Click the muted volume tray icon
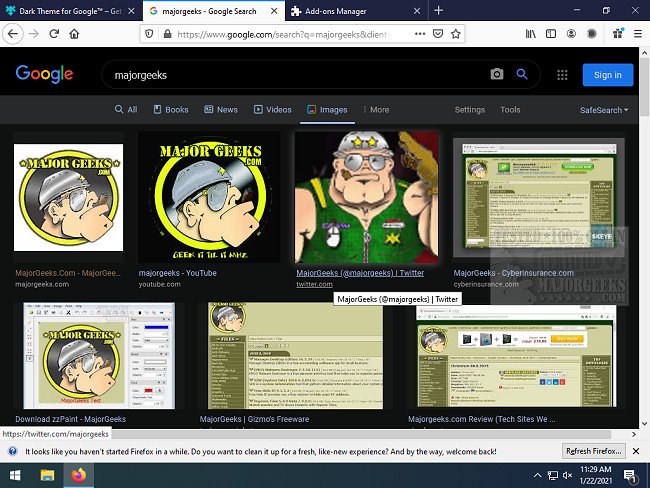 pos(568,475)
